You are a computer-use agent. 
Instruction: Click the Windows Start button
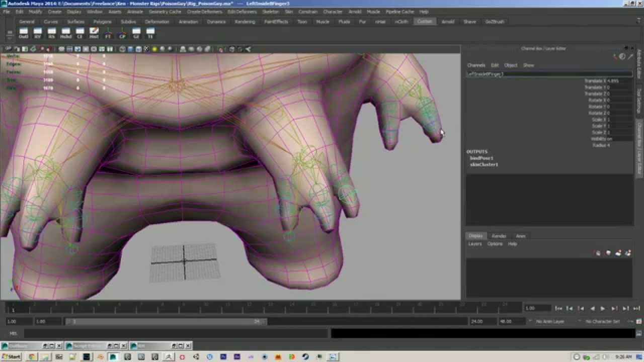pyautogui.click(x=11, y=356)
